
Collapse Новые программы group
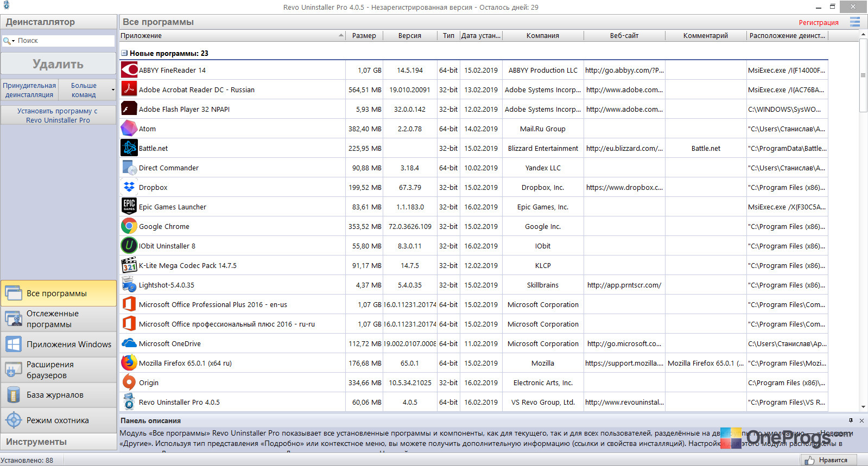[x=124, y=53]
